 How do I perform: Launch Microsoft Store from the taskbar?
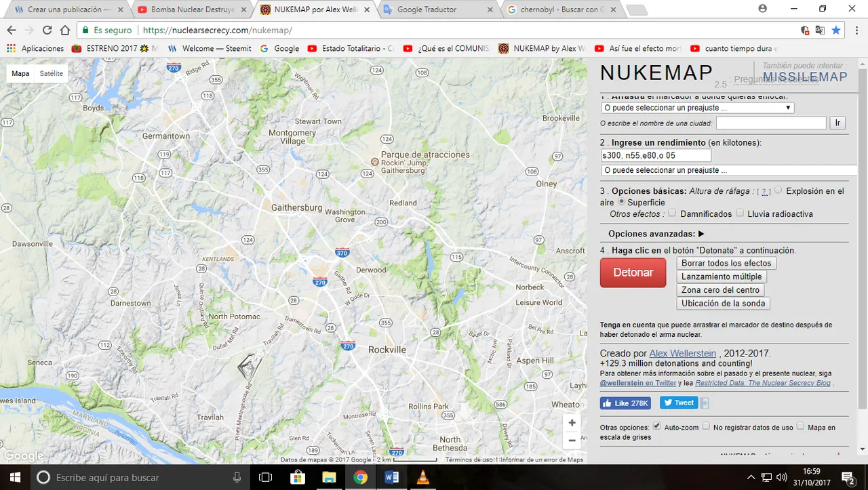297,477
